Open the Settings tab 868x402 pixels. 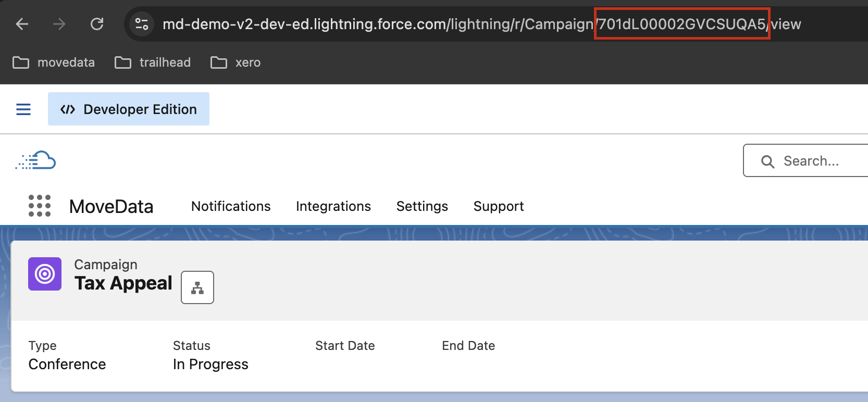click(x=422, y=206)
